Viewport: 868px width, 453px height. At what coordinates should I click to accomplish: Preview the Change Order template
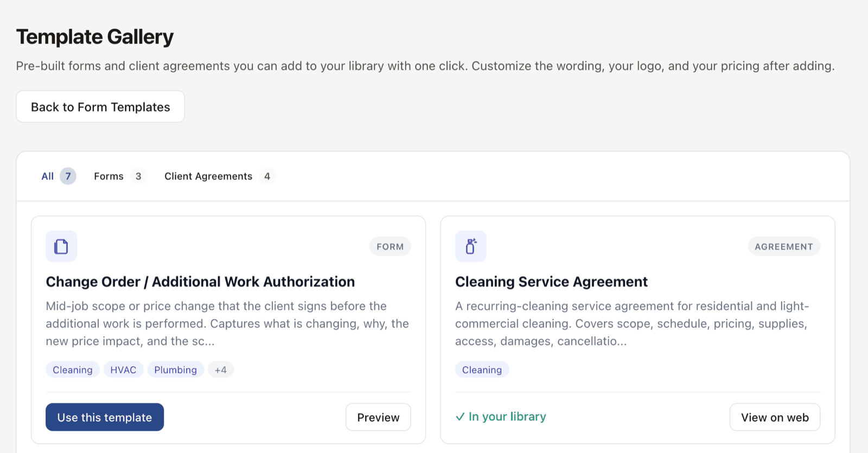coord(378,417)
